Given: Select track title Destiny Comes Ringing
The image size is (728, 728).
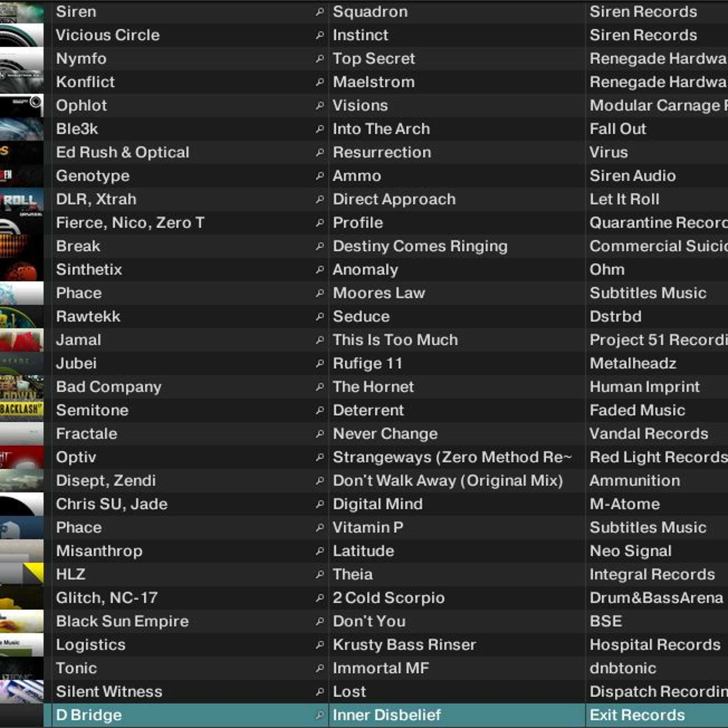Looking at the screenshot, I should 420,247.
